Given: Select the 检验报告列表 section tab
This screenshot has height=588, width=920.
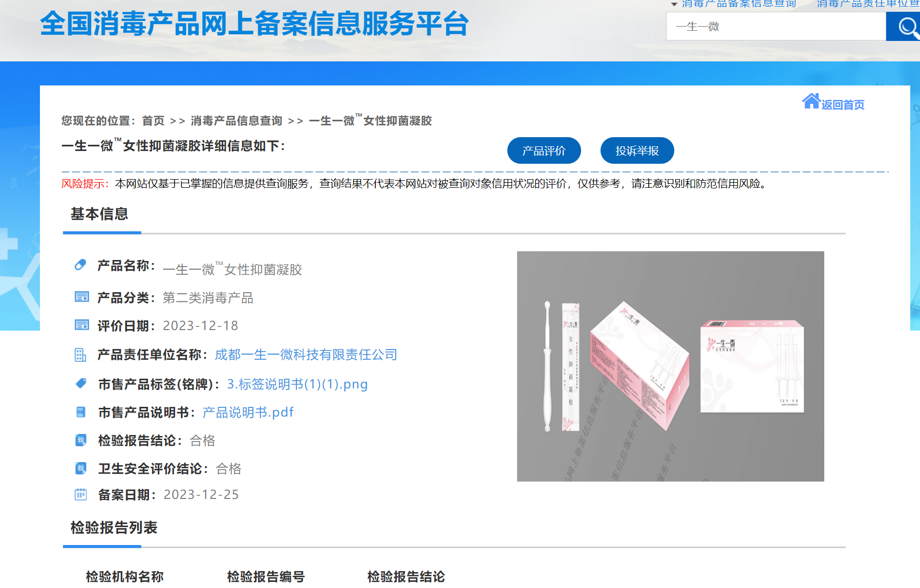Looking at the screenshot, I should pyautogui.click(x=114, y=528).
